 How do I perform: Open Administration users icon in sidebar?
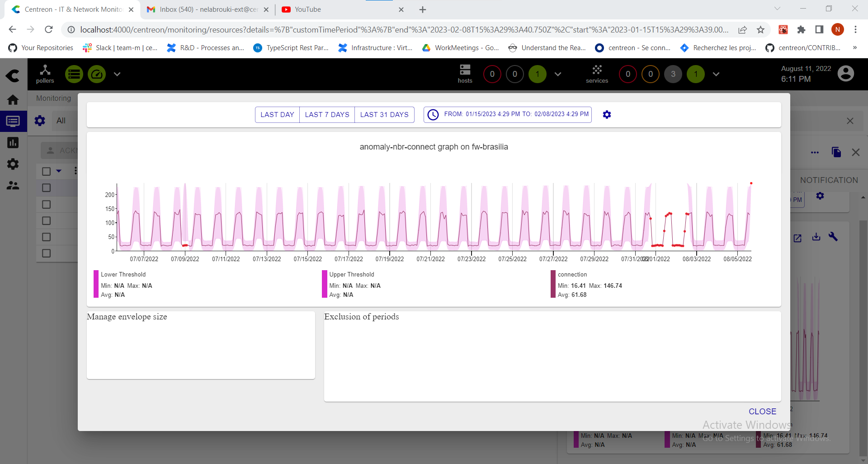click(13, 185)
